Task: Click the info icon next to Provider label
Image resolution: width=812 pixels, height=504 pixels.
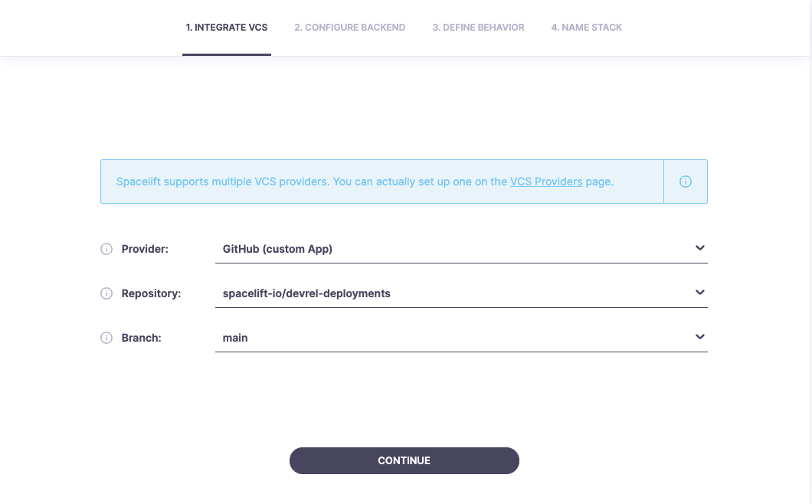Action: (x=106, y=248)
